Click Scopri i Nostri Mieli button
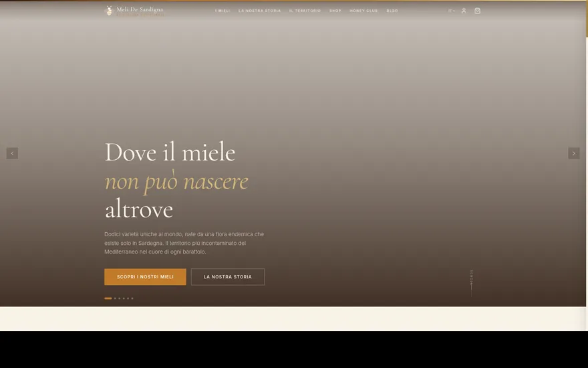This screenshot has height=368, width=588. pyautogui.click(x=145, y=277)
